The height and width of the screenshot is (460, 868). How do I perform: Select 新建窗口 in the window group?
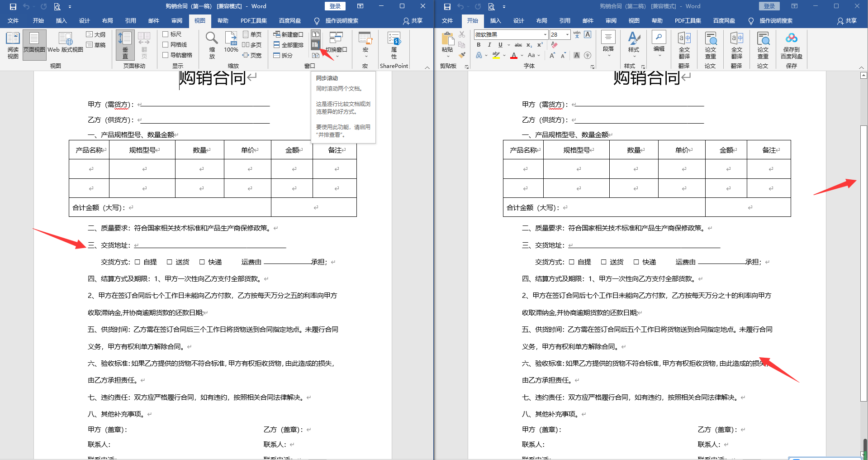point(288,34)
